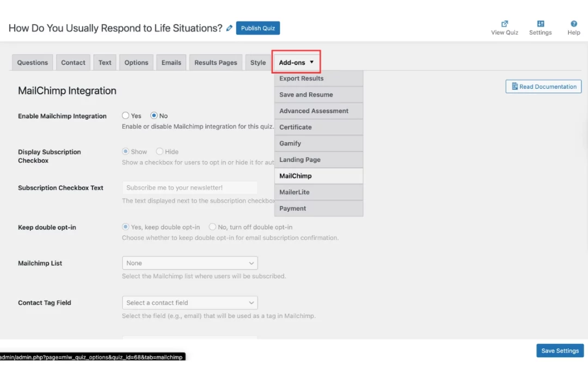Collapse the Add-ons dropdown menu
Viewport: 588px width, 392px height.
point(296,62)
